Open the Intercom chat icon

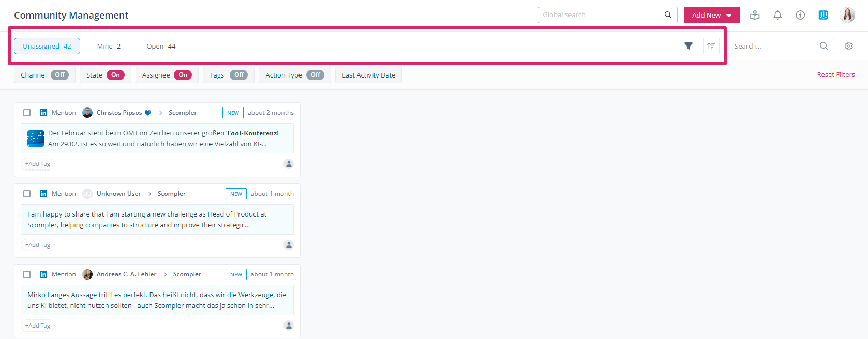[x=823, y=15]
